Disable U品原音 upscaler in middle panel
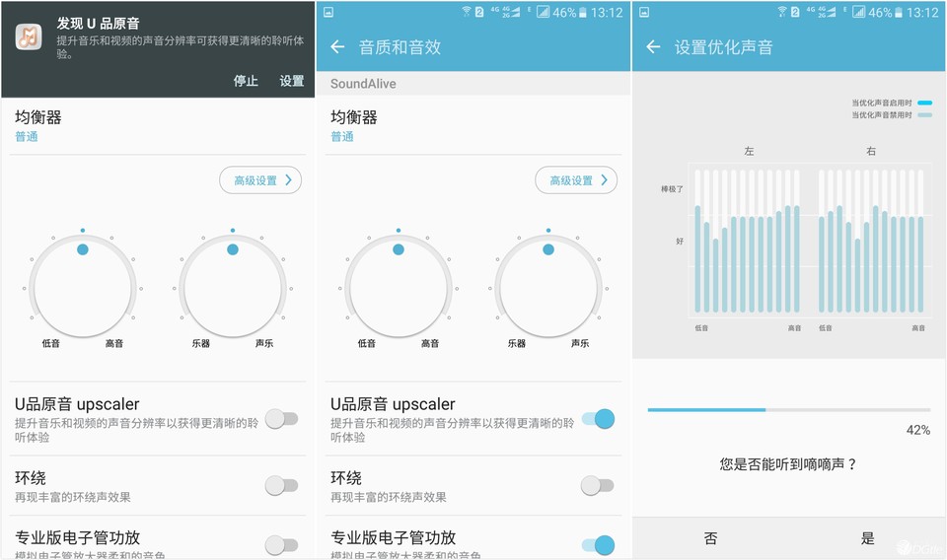Screen dimensions: 947x560 pyautogui.click(x=598, y=419)
